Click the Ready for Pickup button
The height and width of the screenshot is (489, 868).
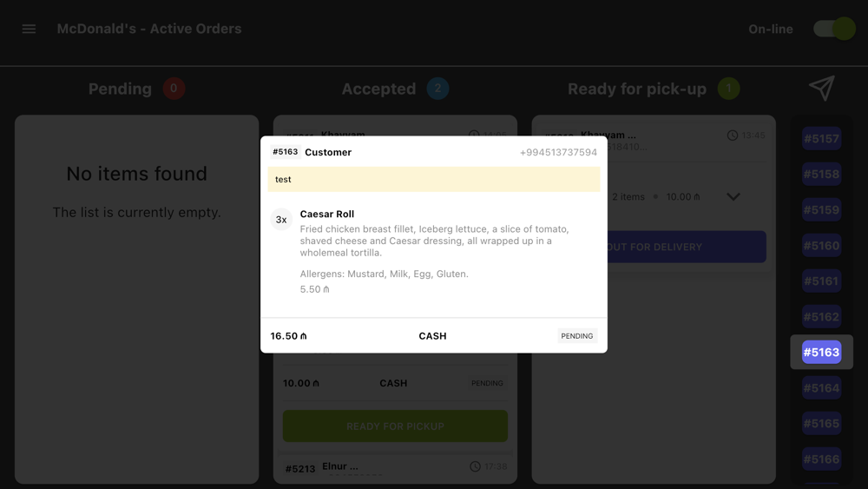[395, 426]
